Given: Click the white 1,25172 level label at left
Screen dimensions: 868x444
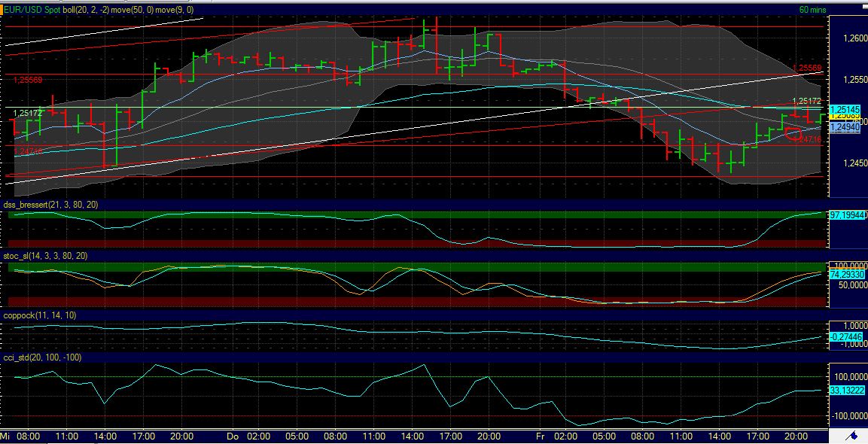Looking at the screenshot, I should (28, 113).
